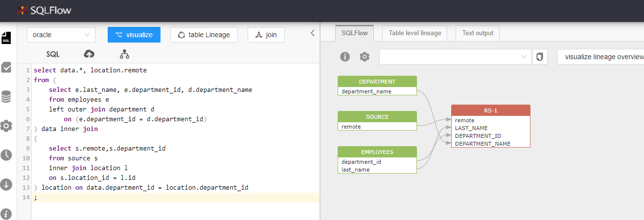The image size is (644, 220).
Task: Open the checklist icon in left sidebar
Action: 6,67
